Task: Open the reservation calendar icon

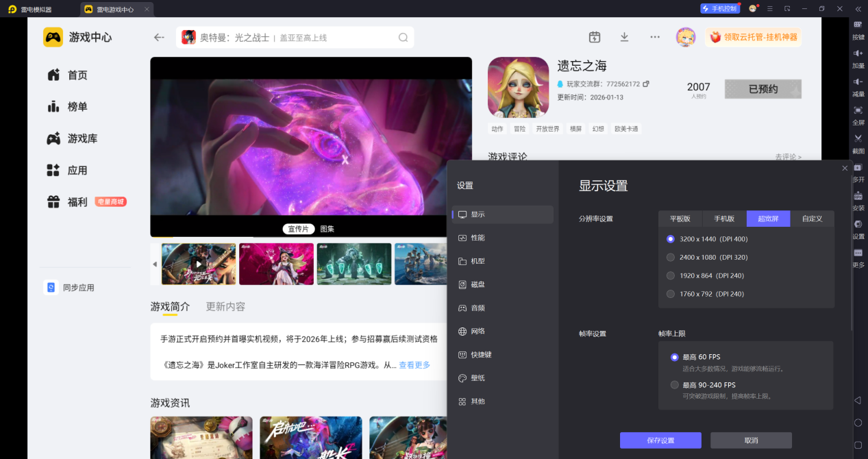Action: pos(595,37)
